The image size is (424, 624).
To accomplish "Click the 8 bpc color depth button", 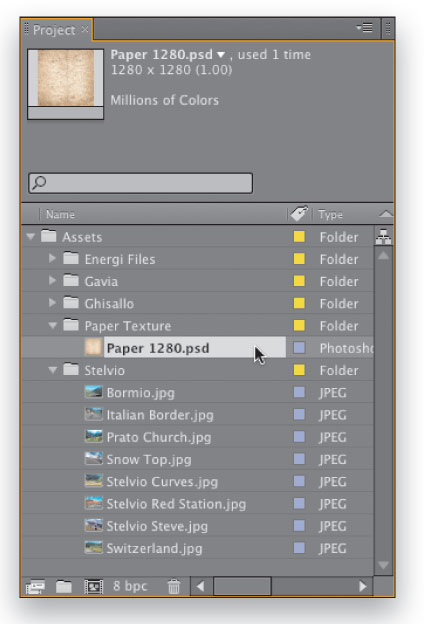I will [130, 586].
